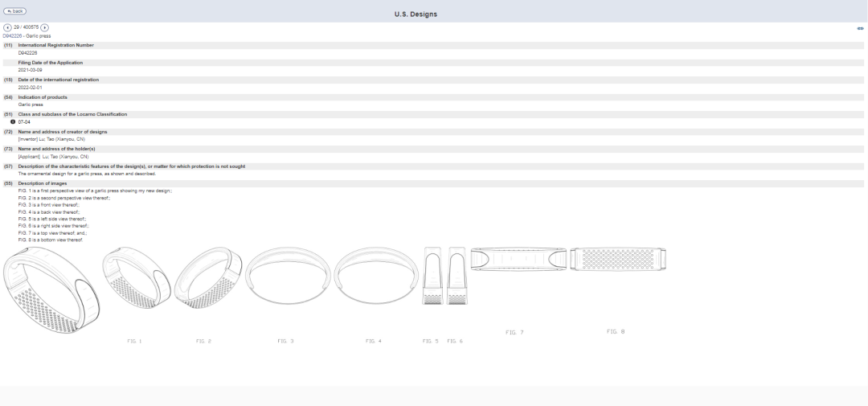Select 'The ornamental design for a garlic press' text
868x406 pixels.
tap(87, 174)
